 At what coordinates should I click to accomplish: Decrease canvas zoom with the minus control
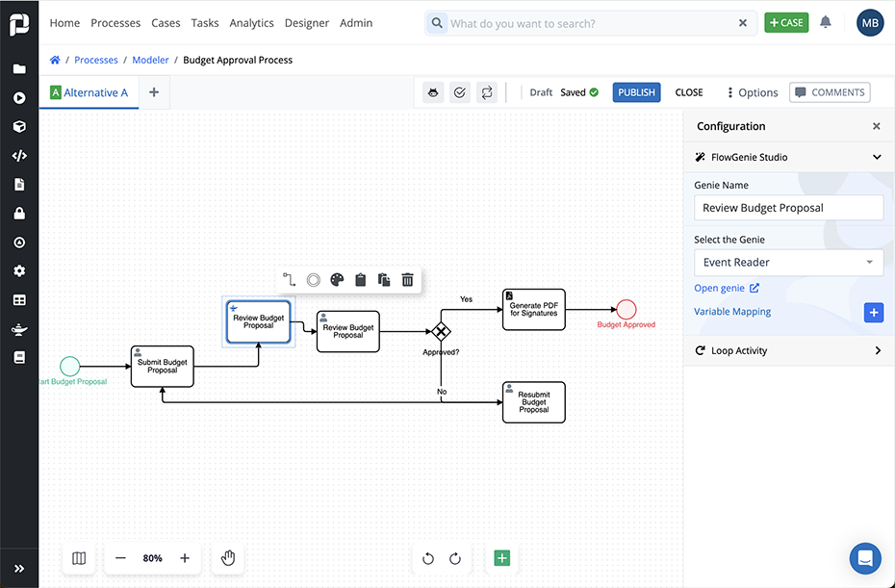[120, 558]
